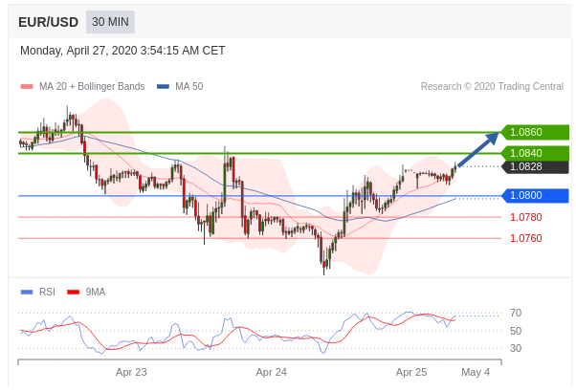This screenshot has width=576, height=392.
Task: Select the MA 50 legend label
Action: point(189,87)
